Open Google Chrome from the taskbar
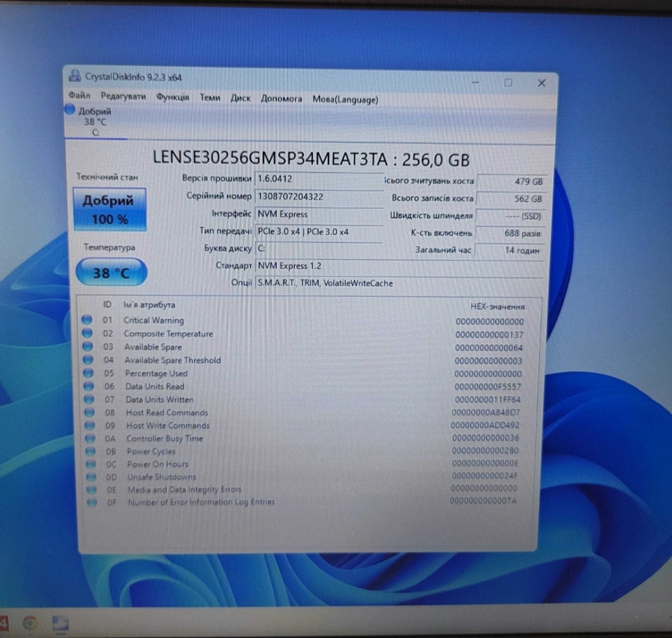Image resolution: width=672 pixels, height=638 pixels. (28, 624)
